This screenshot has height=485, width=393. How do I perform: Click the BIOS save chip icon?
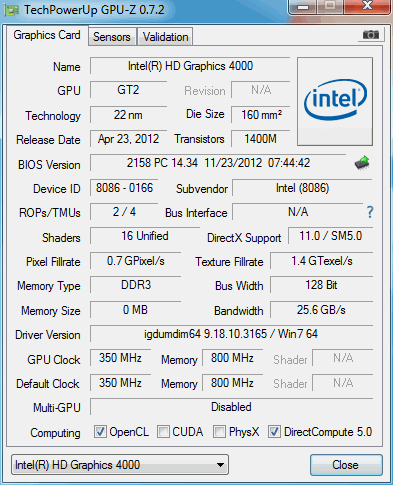click(x=362, y=163)
